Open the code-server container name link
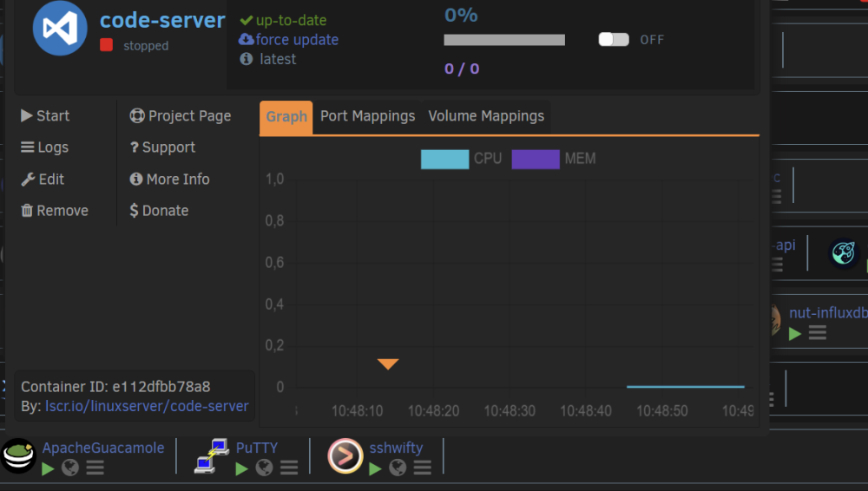The image size is (868, 491). [162, 21]
